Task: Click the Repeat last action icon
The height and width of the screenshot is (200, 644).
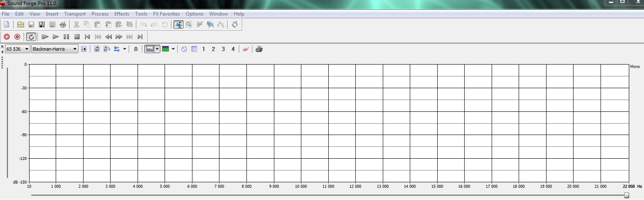Action: pyautogui.click(x=165, y=24)
